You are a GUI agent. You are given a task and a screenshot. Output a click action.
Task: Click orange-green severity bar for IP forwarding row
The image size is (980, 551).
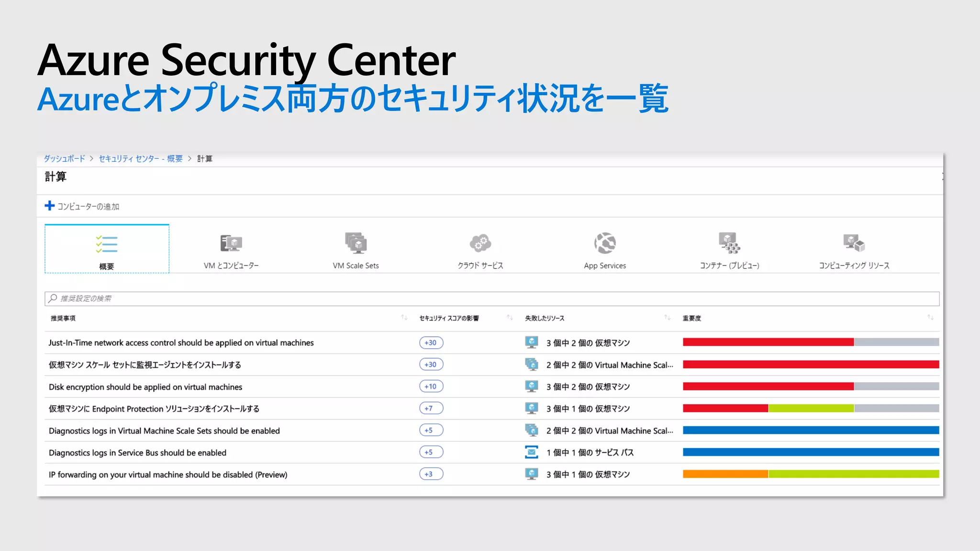pyautogui.click(x=811, y=474)
